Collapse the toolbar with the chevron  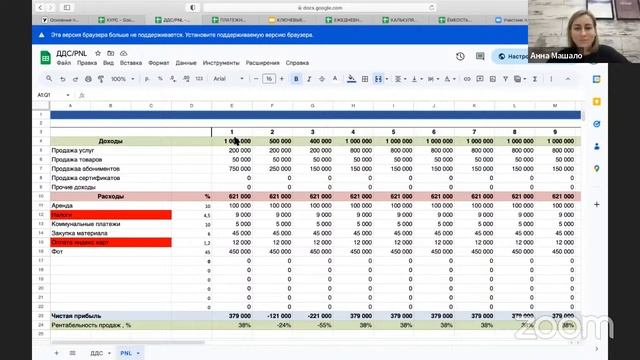[568, 79]
